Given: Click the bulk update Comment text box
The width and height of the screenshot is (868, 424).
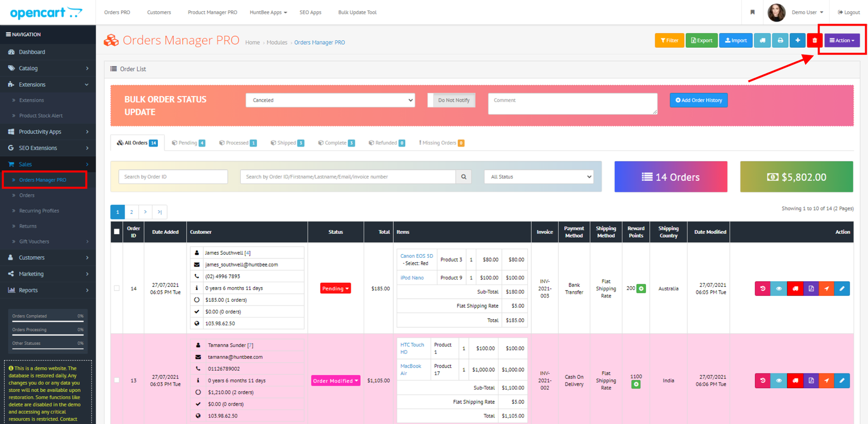Looking at the screenshot, I should 573,104.
